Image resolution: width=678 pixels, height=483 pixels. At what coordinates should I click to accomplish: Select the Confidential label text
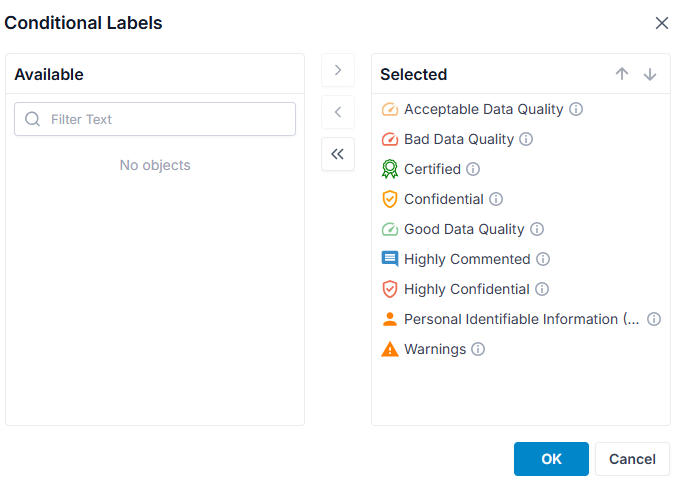pyautogui.click(x=444, y=199)
